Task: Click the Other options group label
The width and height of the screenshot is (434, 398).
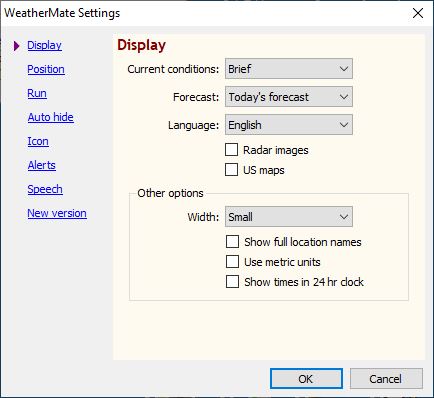Action: pos(170,193)
